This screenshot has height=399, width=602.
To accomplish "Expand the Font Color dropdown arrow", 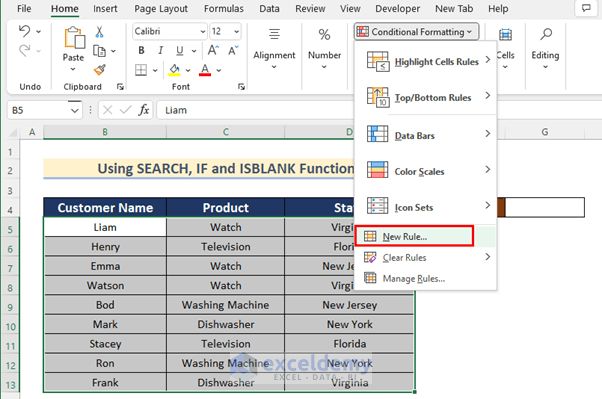I will pos(219,70).
